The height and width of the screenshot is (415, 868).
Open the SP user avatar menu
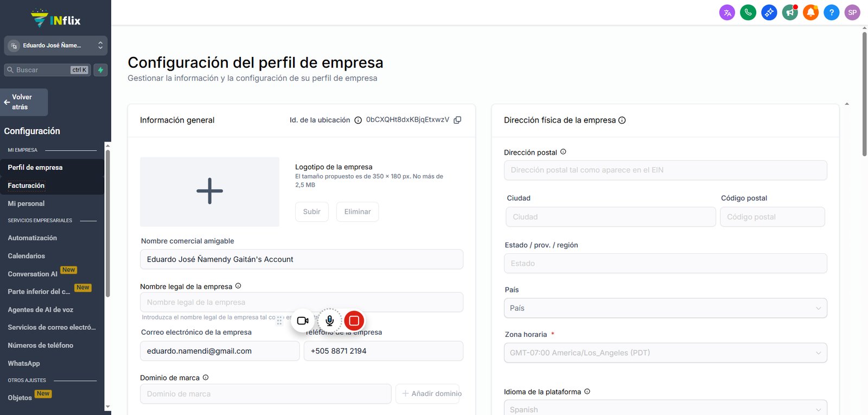click(x=852, y=12)
